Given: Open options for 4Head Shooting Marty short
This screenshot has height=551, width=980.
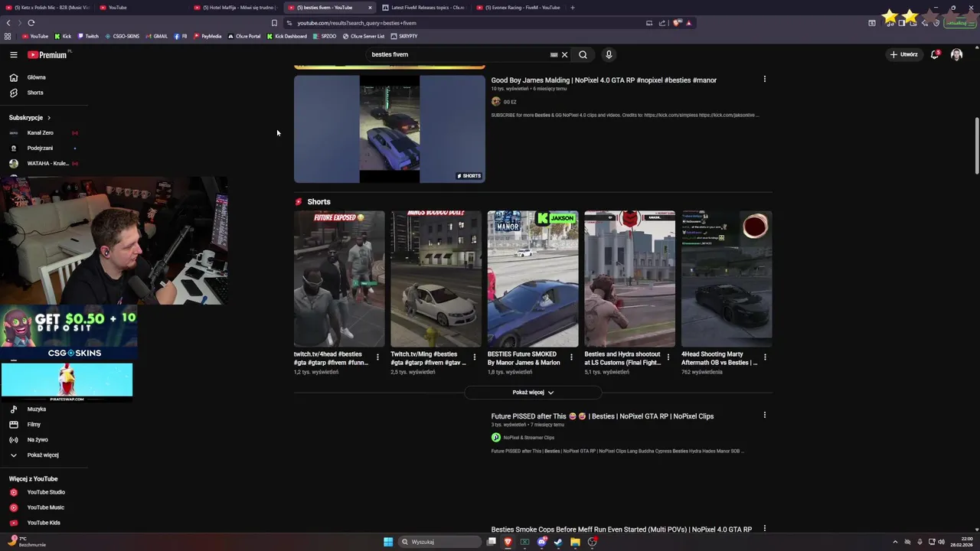Looking at the screenshot, I should tap(765, 357).
